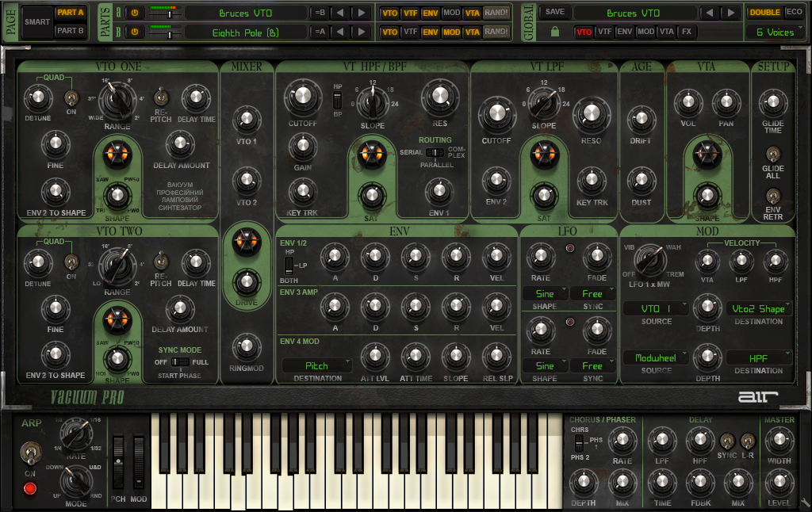Open the ENV 4 MOD Pitch destination dropdown

pyautogui.click(x=316, y=365)
